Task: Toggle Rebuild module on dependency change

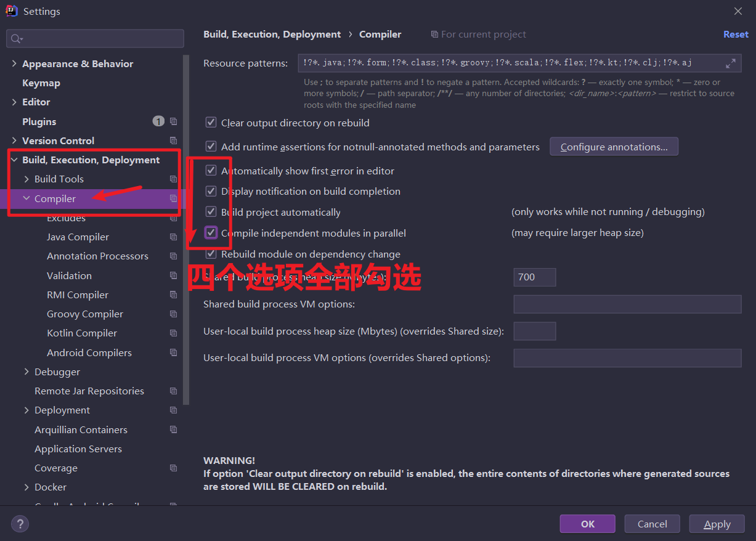Action: click(211, 254)
